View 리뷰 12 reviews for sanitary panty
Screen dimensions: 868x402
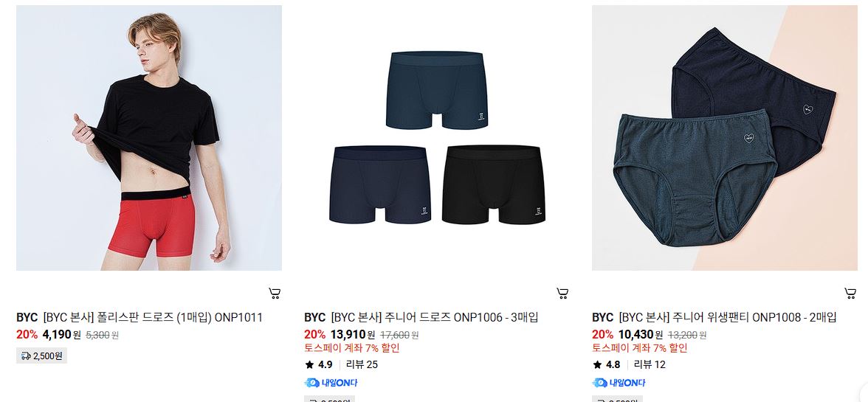click(x=650, y=364)
